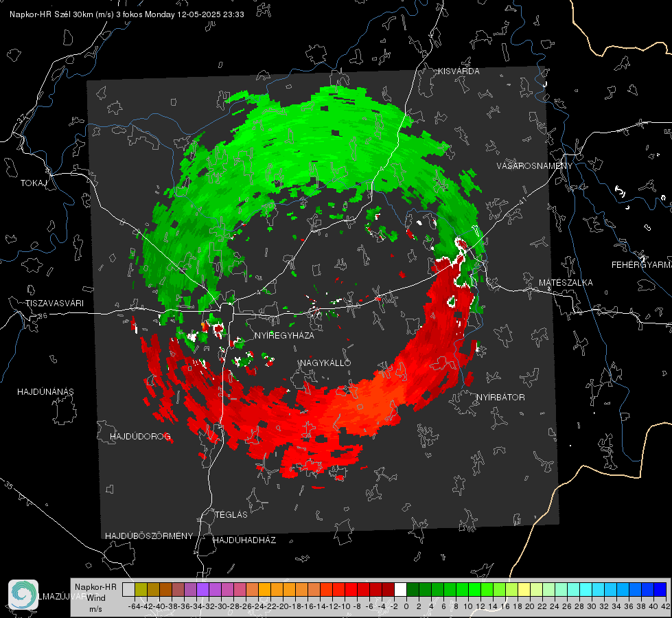Click the NYÍRBÁTOR label
The width and height of the screenshot is (672, 618).
[x=500, y=398]
